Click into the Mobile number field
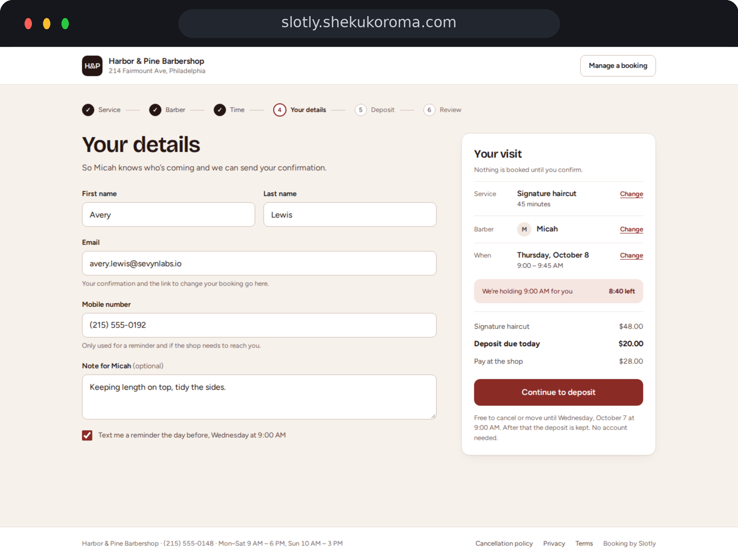Screen dimensions: 738x560 (x=259, y=326)
